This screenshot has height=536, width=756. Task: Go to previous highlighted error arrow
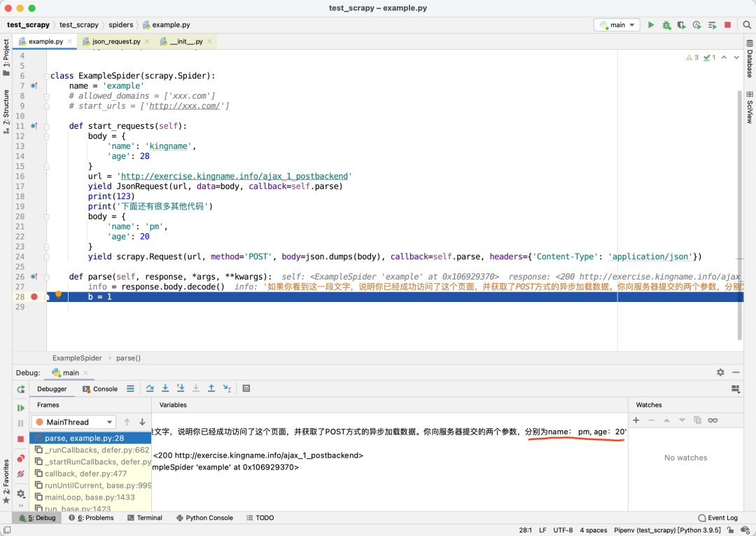tap(724, 57)
